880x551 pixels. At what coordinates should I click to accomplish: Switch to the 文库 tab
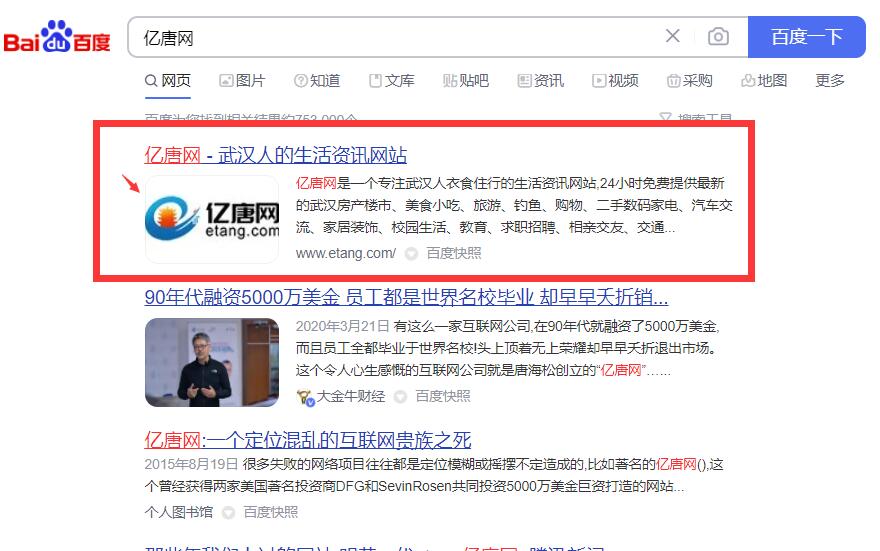(x=392, y=81)
